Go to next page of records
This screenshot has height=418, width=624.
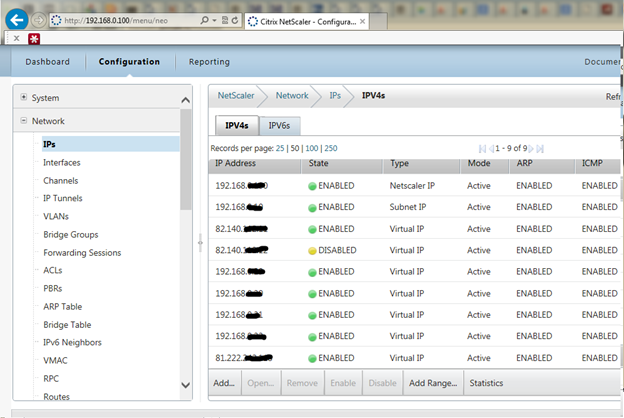coord(531,148)
